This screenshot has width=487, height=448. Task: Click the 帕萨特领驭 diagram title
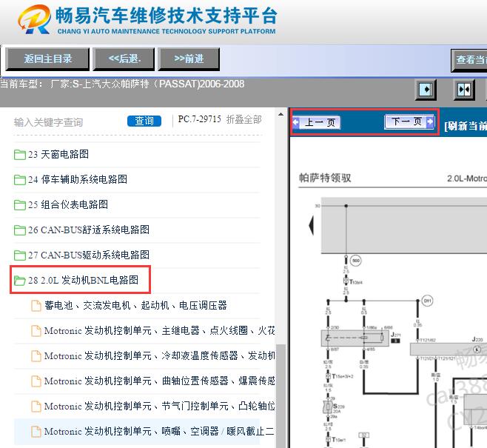click(x=325, y=178)
